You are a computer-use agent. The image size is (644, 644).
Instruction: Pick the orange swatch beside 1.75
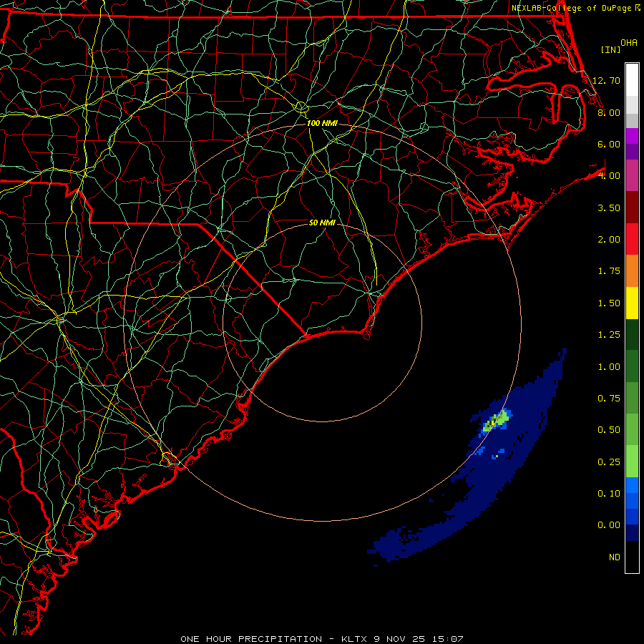tap(632, 271)
